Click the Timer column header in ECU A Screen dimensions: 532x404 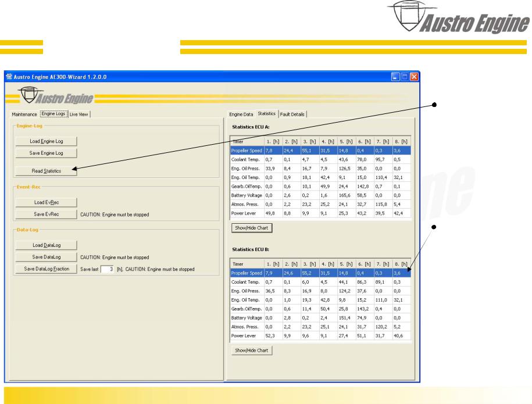click(247, 141)
